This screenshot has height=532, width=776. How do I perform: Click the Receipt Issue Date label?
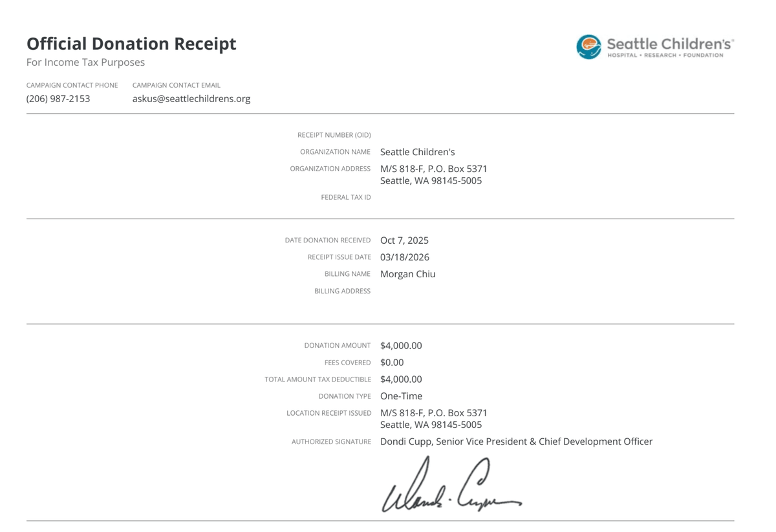(339, 257)
